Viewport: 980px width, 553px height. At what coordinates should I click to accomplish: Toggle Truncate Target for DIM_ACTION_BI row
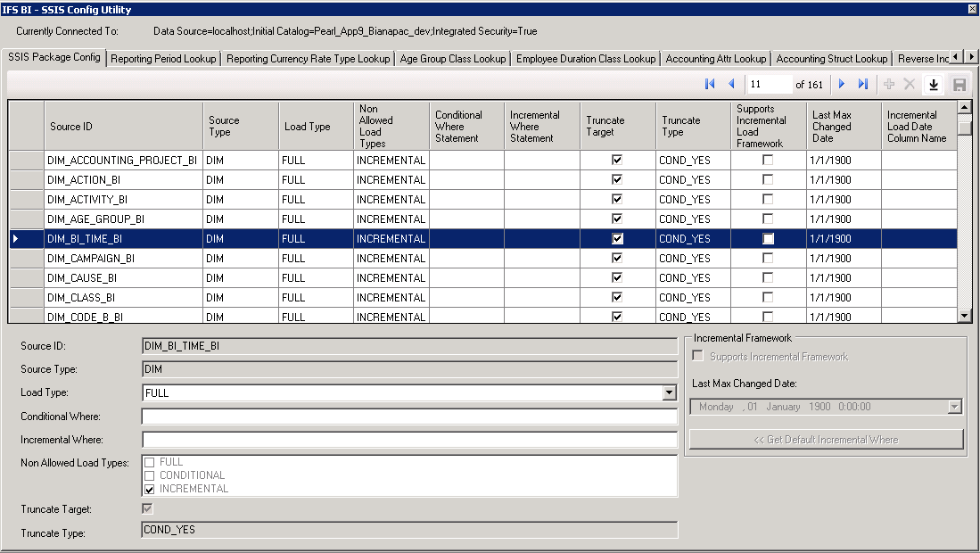[617, 179]
